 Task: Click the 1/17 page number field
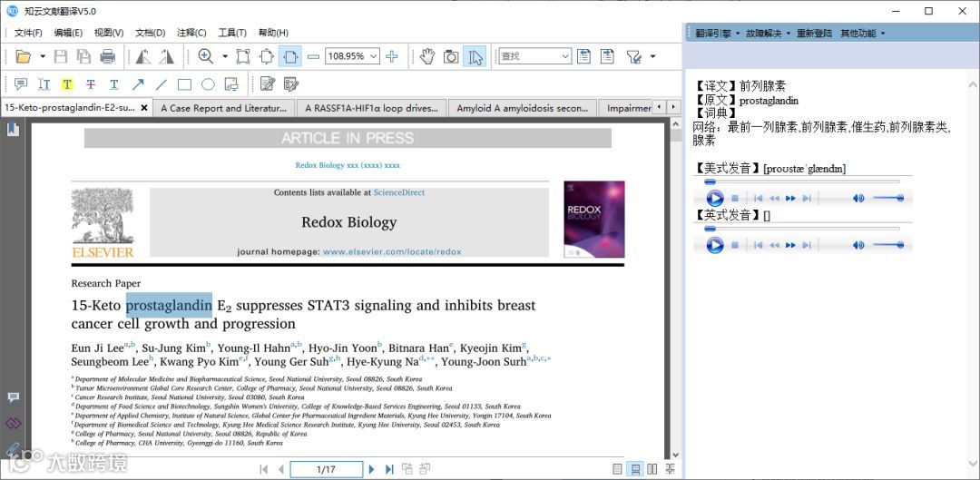click(327, 469)
